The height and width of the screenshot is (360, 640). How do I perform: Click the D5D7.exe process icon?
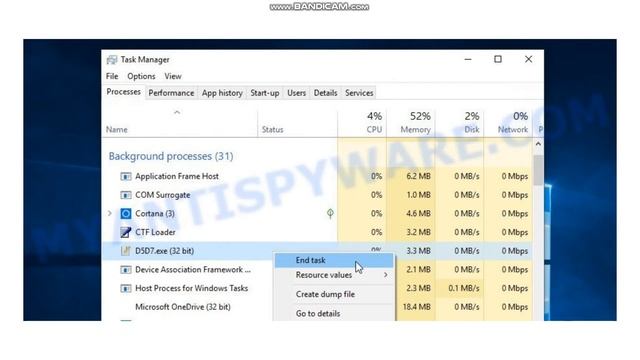[x=126, y=251]
